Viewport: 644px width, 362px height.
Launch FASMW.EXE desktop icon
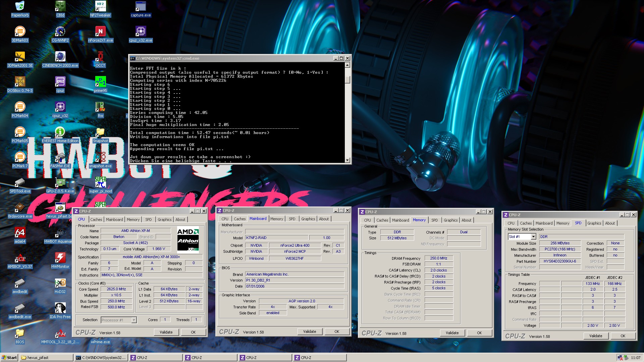60,160
